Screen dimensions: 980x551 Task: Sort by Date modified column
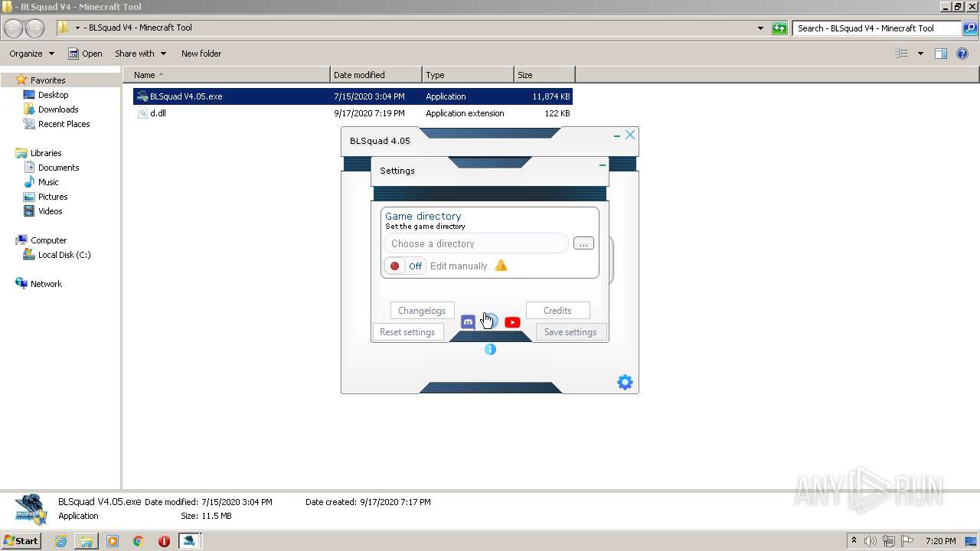[376, 75]
